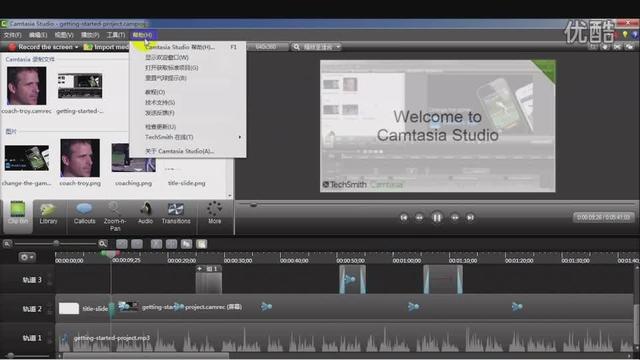Step backward one frame
Screen dimensions: 640x360
(x=419, y=218)
